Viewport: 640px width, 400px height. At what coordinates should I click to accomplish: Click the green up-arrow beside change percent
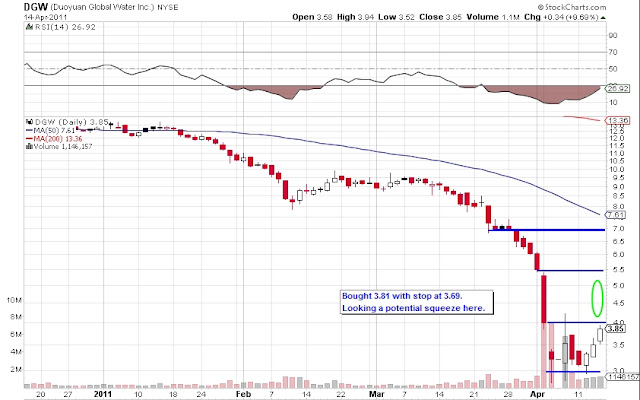coord(603,18)
